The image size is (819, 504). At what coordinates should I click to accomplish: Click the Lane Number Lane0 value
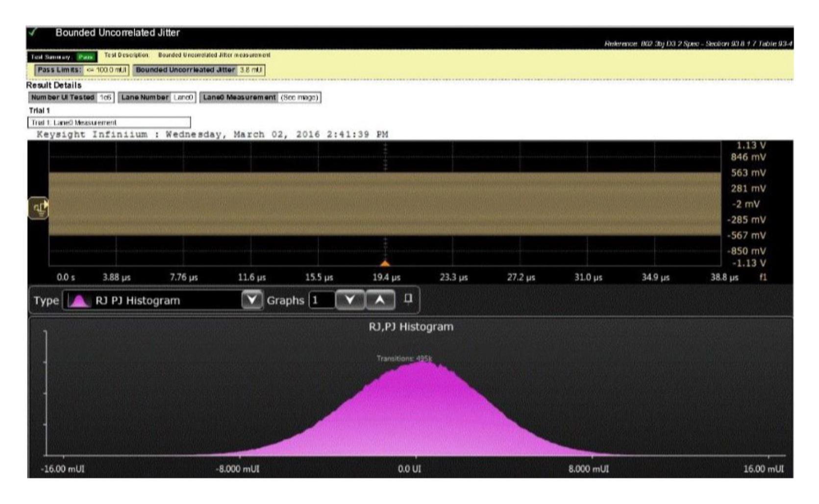click(183, 97)
